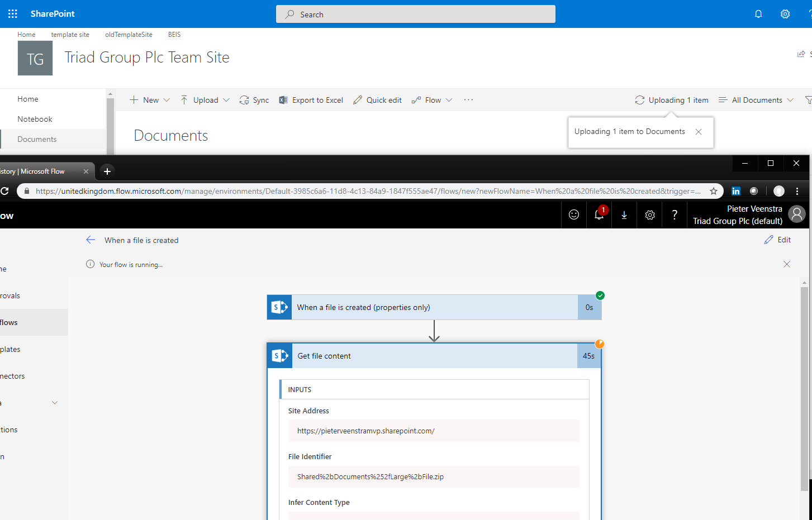
Task: Open SharePoint settings gear
Action: click(x=785, y=14)
